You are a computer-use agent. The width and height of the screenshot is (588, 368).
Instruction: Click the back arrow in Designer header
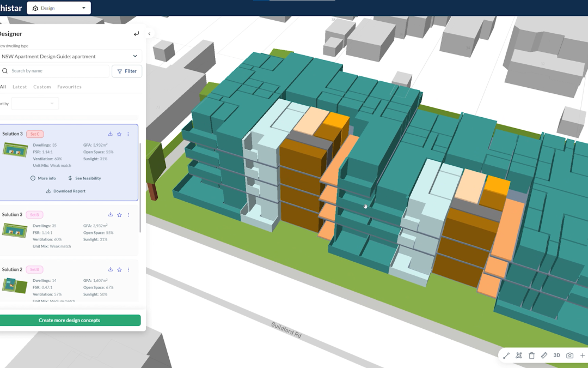point(136,33)
